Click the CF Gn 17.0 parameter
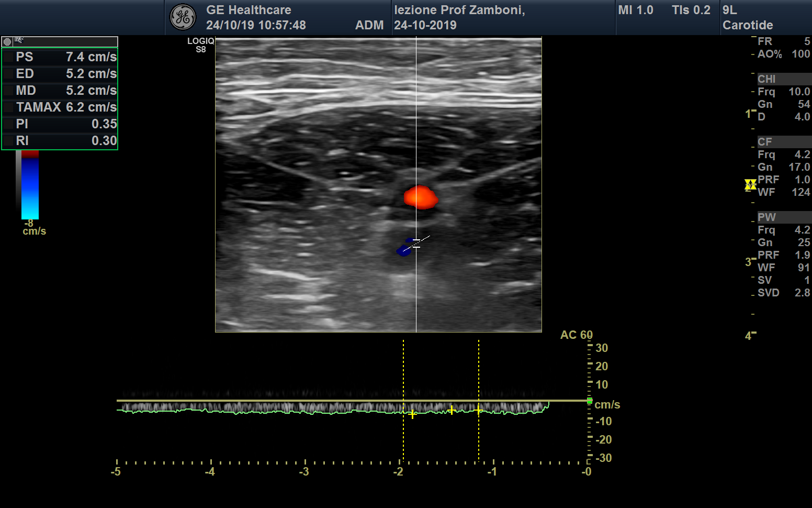Image resolution: width=812 pixels, height=508 pixels. (783, 167)
